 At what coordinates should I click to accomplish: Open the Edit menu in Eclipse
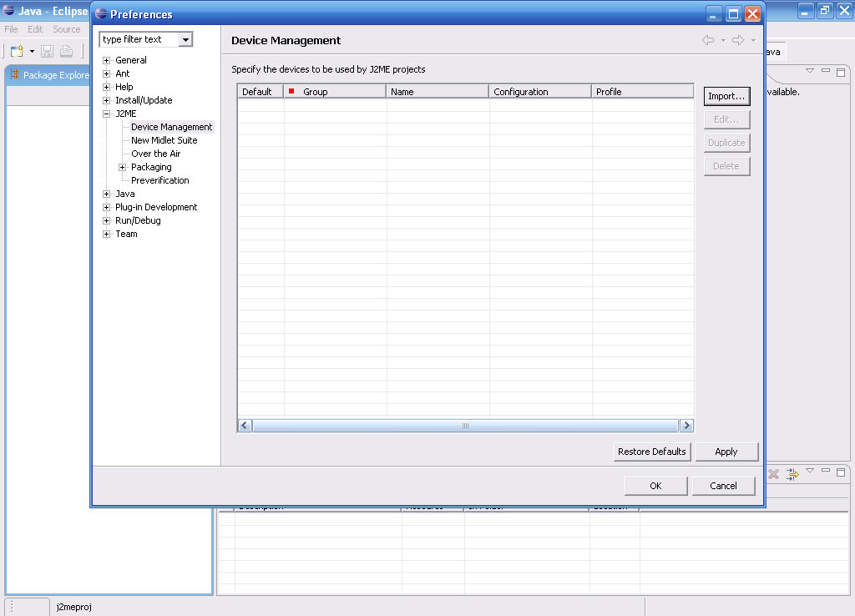point(35,29)
